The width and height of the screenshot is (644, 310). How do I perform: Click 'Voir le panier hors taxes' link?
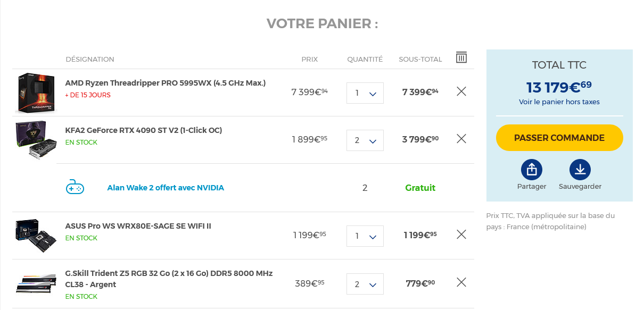click(559, 102)
